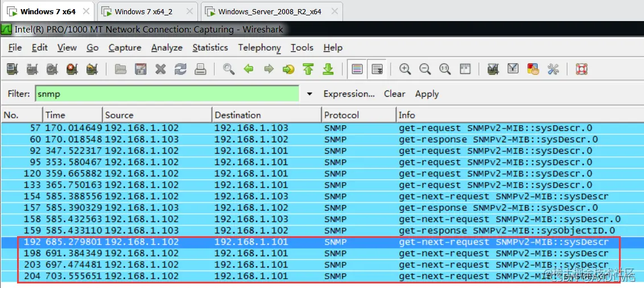Open the Go menu
The width and height of the screenshot is (644, 288).
tap(92, 48)
